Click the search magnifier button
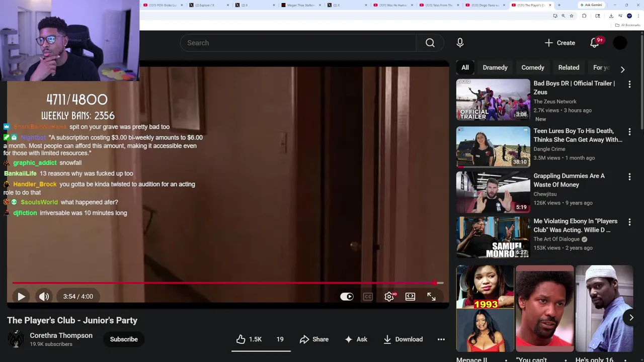Viewport: 644px width, 362px height. [430, 43]
